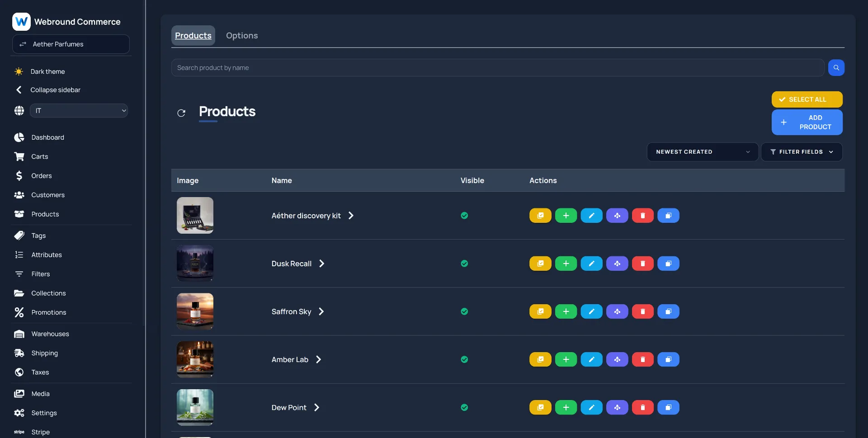This screenshot has height=438, width=868.
Task: Delete Aéther discovery kit with trash button
Action: point(642,216)
